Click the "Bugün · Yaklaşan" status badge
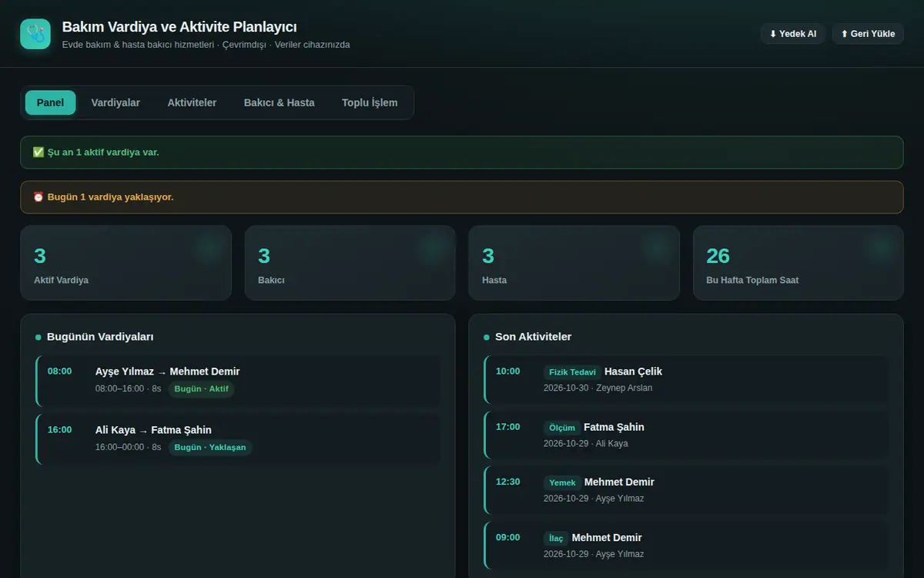This screenshot has height=578, width=924. [210, 448]
